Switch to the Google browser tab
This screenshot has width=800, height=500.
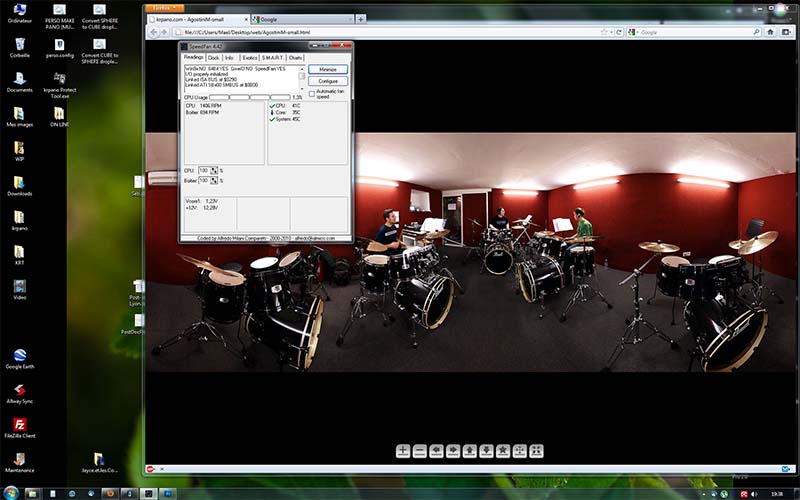click(x=300, y=19)
